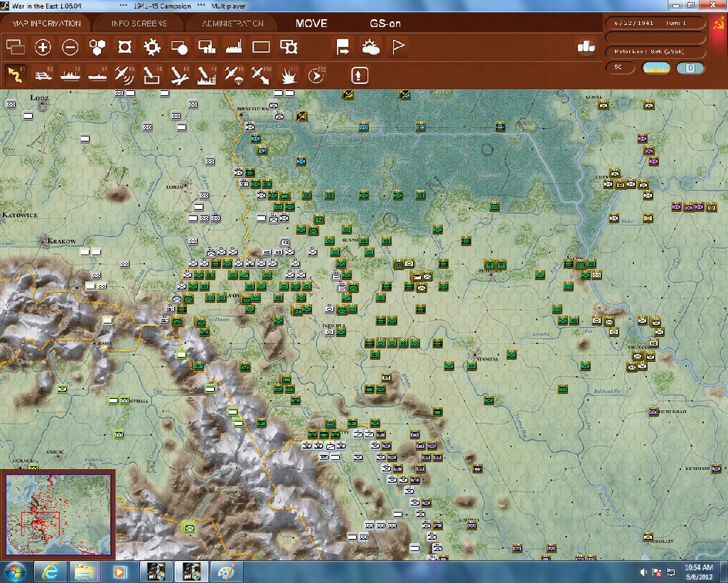Click the rectangle with circle icon
728x583 pixels.
coord(179,47)
